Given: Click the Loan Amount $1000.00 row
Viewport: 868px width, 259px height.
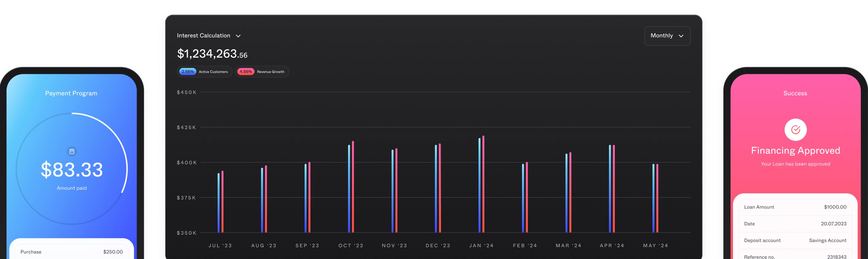Looking at the screenshot, I should (795, 207).
